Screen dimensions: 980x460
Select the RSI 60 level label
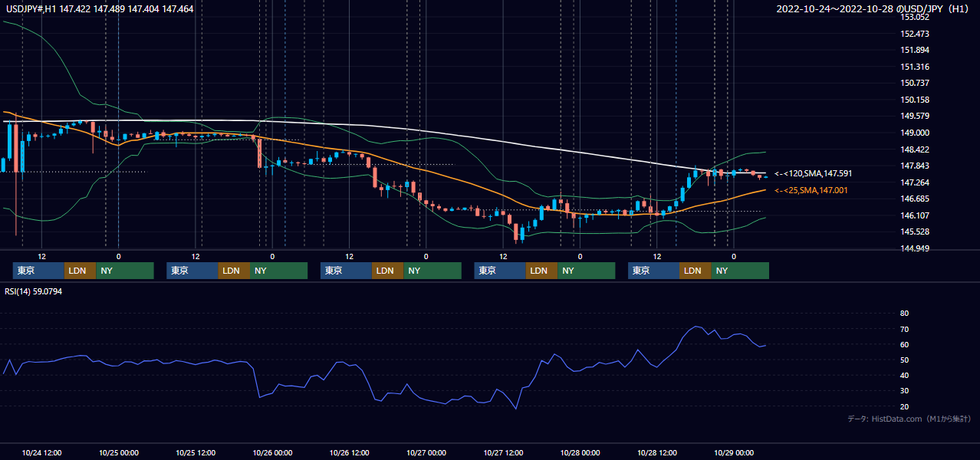pos(904,344)
